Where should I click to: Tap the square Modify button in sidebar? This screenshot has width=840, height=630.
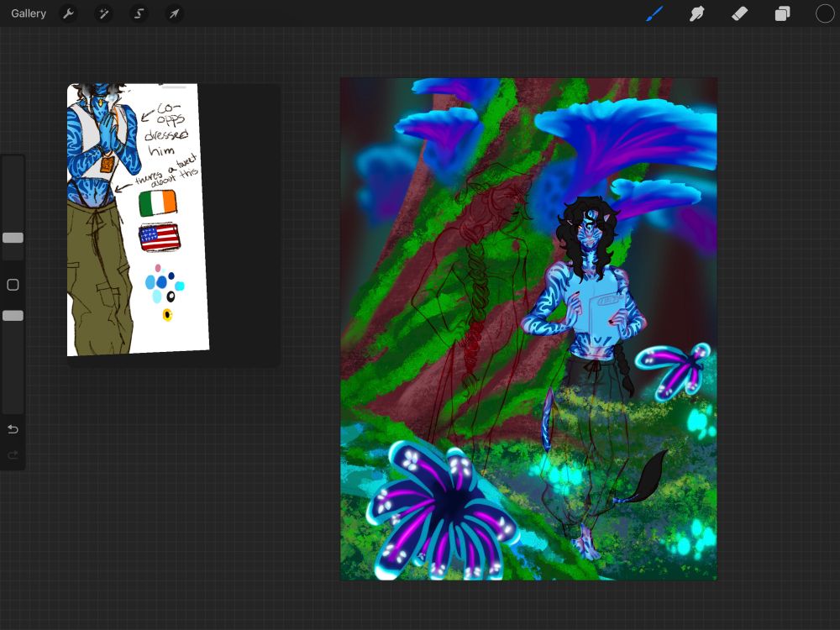click(x=13, y=285)
